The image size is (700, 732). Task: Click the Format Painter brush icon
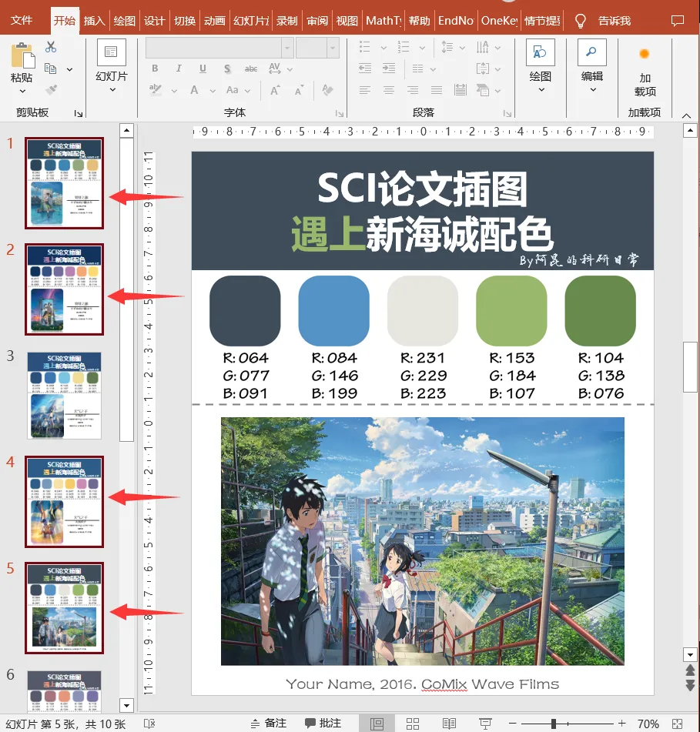pos(51,89)
